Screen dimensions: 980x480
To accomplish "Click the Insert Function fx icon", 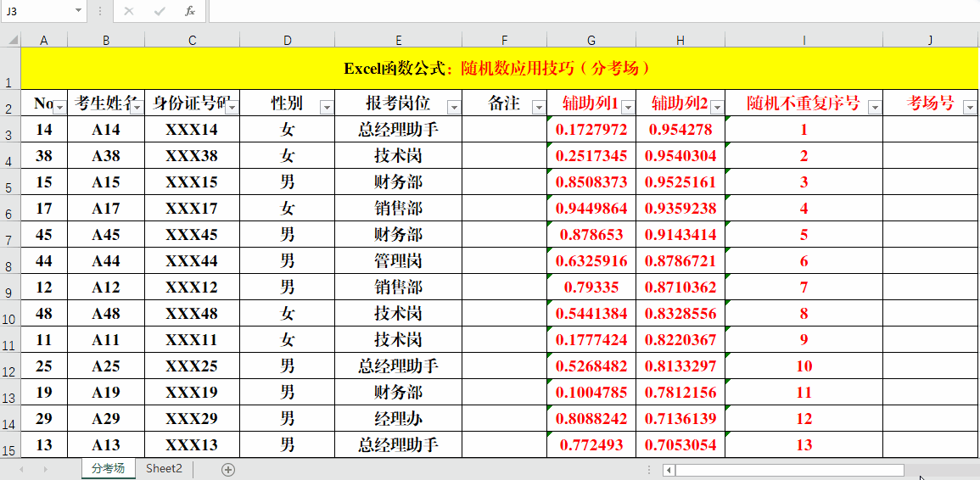I will pos(190,11).
